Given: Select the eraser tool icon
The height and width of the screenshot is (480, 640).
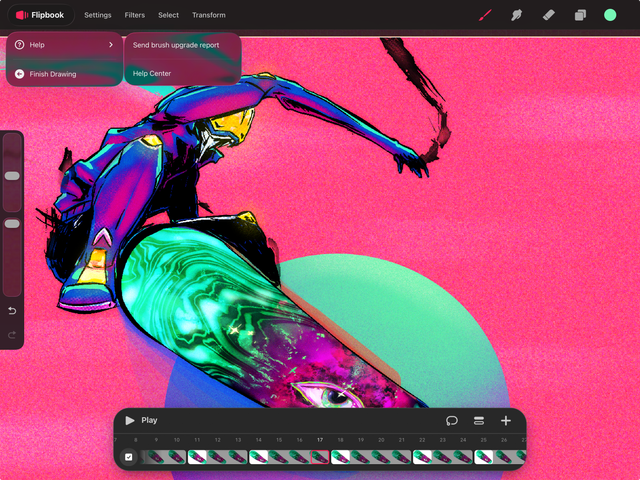Looking at the screenshot, I should pyautogui.click(x=548, y=15).
